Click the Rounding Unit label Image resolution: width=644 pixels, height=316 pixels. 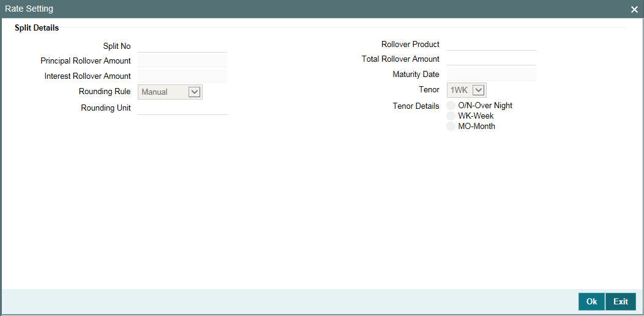point(106,108)
